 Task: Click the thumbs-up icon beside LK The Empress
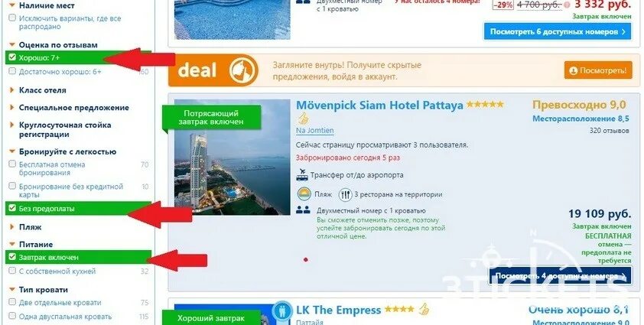pyautogui.click(x=424, y=309)
